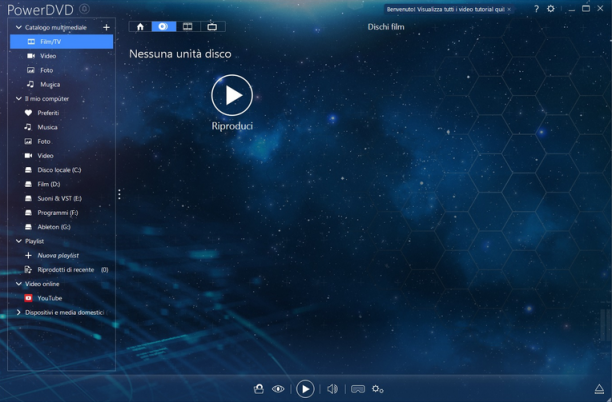
Task: Click the bottom bar play control
Action: coord(305,389)
